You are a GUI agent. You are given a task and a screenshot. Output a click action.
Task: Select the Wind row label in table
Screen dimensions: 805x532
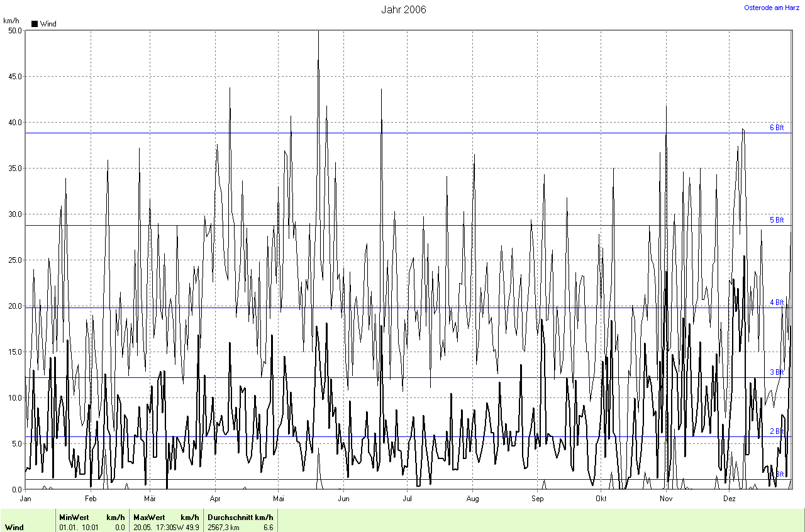(14, 527)
